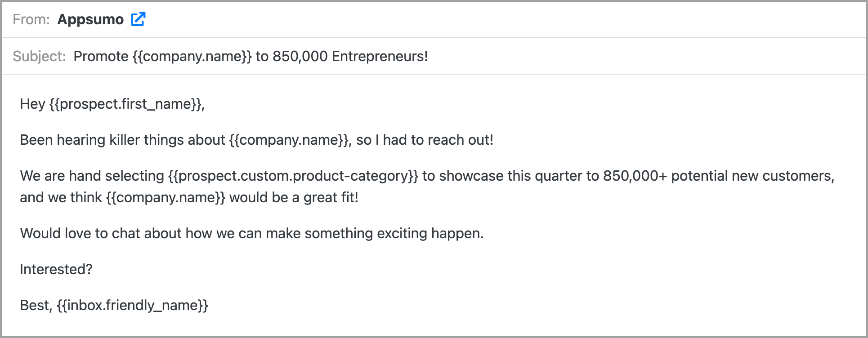Screen dimensions: 868x338
Task: Click the would be a great fit! text
Action: pyautogui.click(x=294, y=197)
